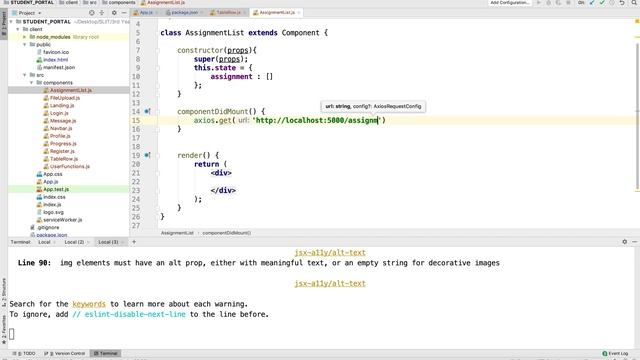Click the client breadcrumb in navigation bar
Screen dimensions: 640x360
69,2
